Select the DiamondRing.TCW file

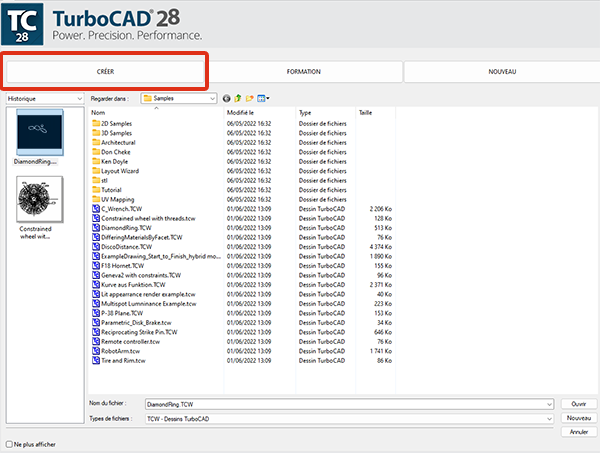pyautogui.click(x=122, y=228)
